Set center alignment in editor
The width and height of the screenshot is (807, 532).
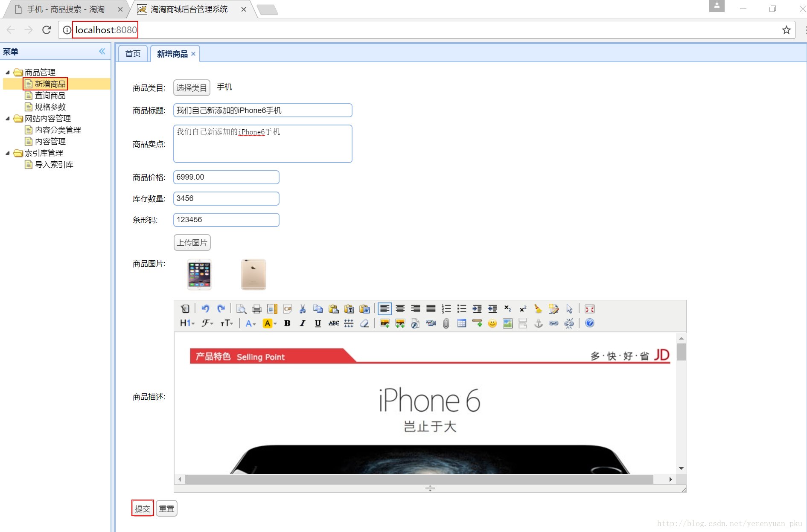[400, 308]
